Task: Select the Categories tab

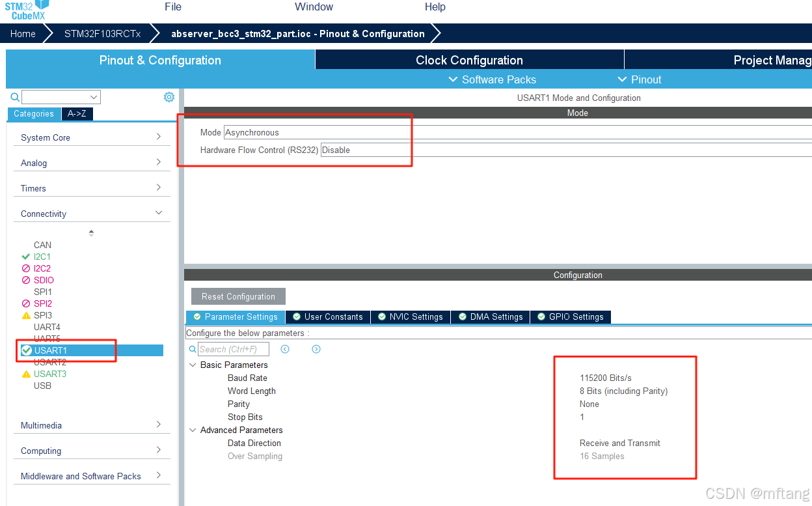Action: click(x=34, y=113)
